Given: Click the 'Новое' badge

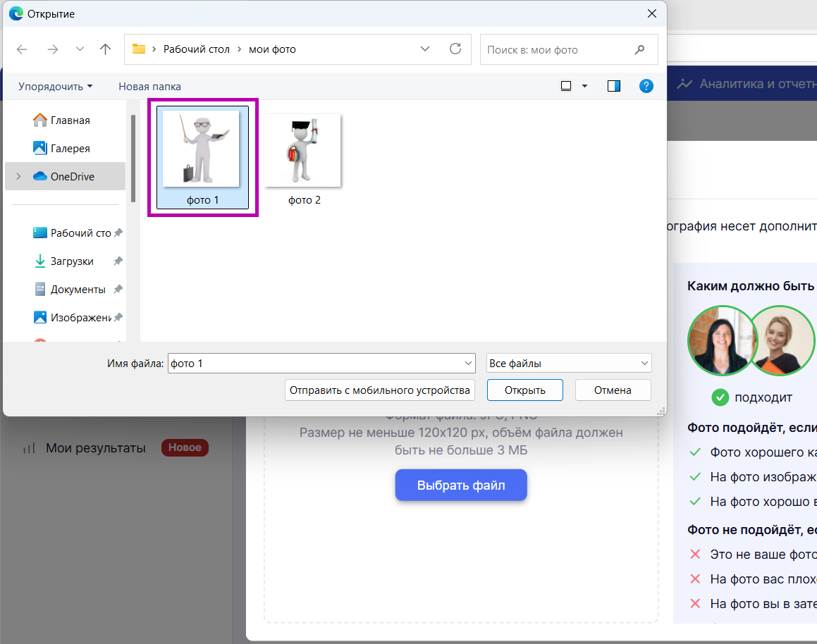Looking at the screenshot, I should coord(185,447).
